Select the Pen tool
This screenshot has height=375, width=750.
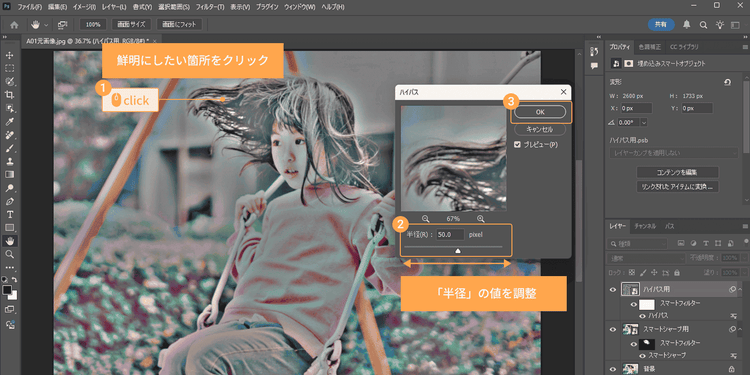10,201
